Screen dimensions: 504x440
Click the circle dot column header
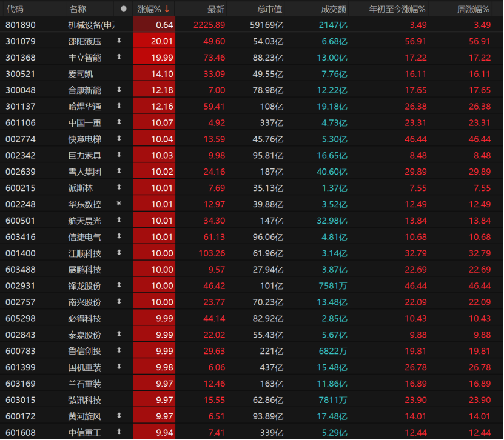point(124,9)
